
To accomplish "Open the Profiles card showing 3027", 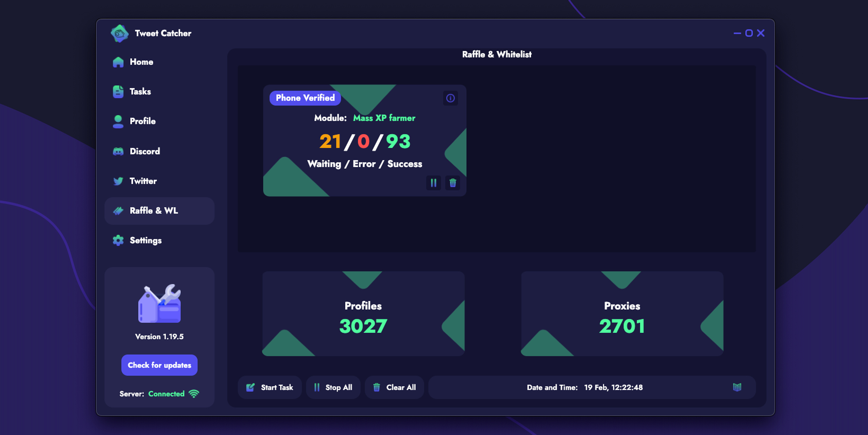I will (x=363, y=314).
